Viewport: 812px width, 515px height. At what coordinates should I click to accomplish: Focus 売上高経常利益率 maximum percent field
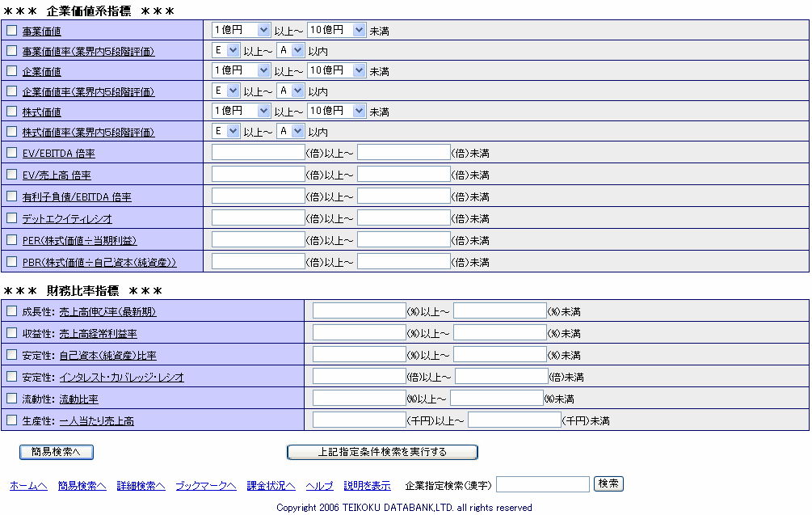[x=500, y=332]
